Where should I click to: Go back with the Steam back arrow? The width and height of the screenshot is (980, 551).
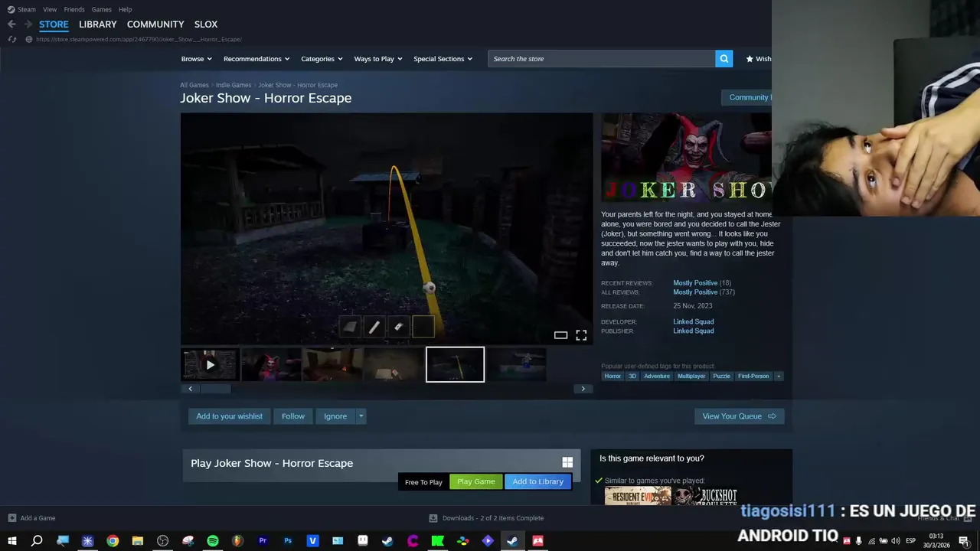coord(11,24)
